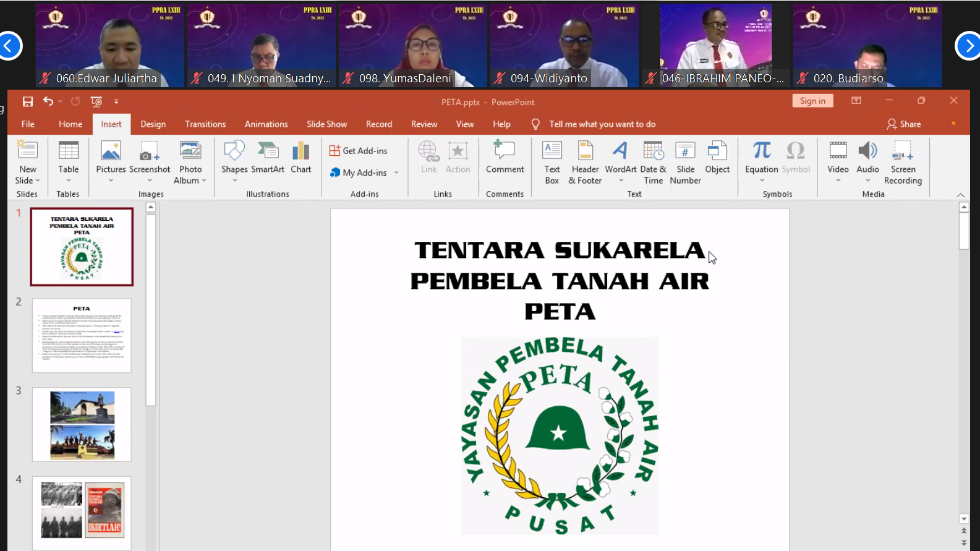Insert a SmartArt graphic

268,158
